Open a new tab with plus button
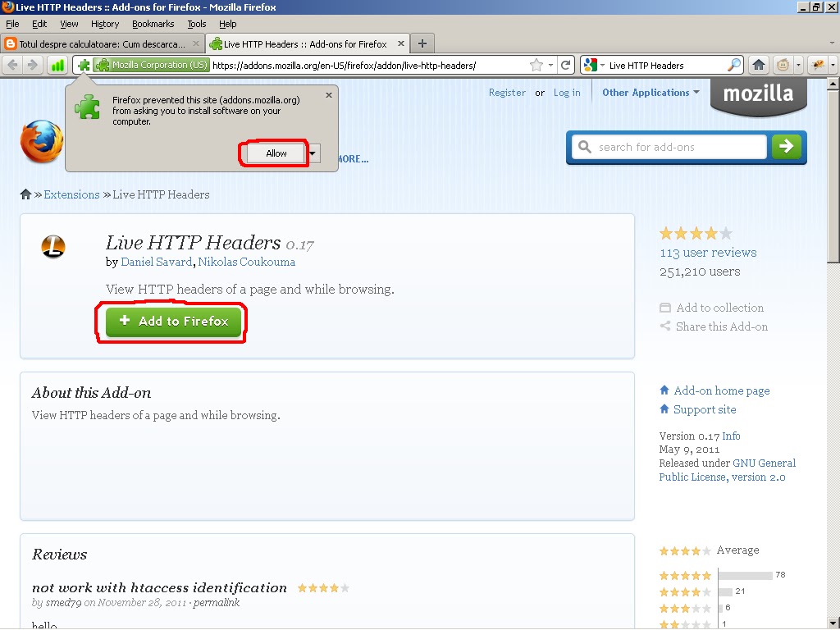Image resolution: width=840 pixels, height=630 pixels. coord(422,43)
